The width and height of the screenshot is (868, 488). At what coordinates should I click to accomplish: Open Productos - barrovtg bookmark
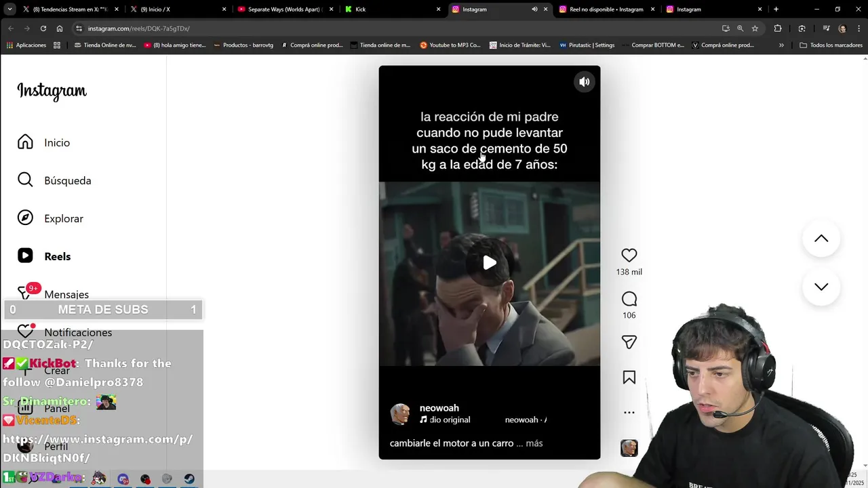(x=243, y=45)
